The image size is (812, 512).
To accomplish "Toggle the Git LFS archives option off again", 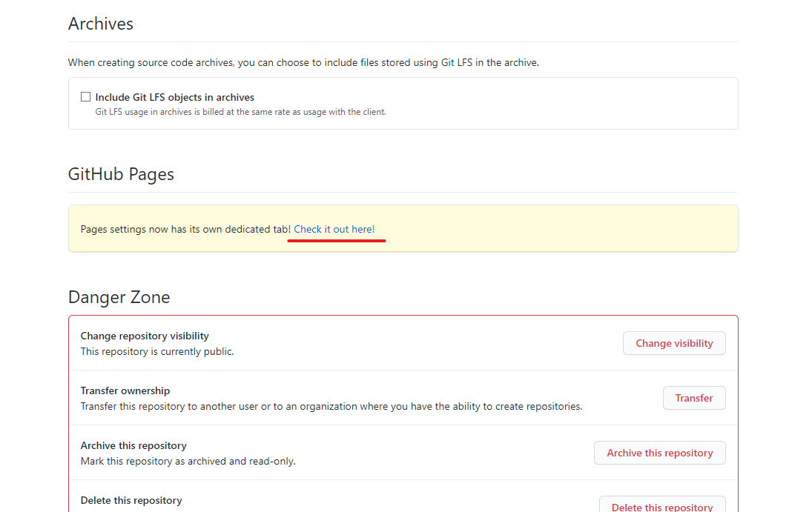I will (x=85, y=96).
